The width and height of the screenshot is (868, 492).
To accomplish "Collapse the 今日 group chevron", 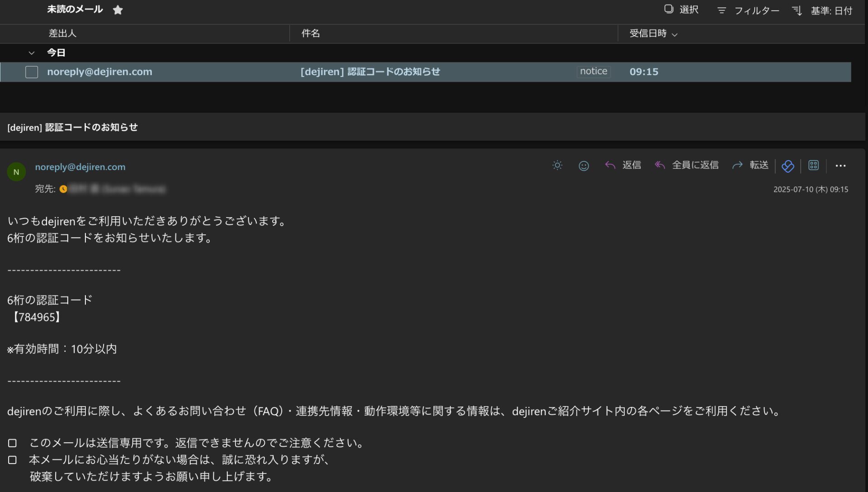I will [x=31, y=53].
